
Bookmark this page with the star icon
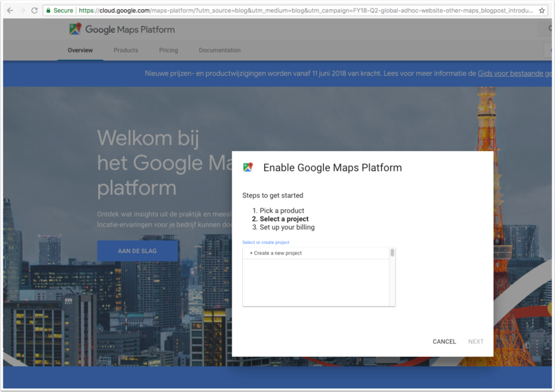tap(541, 10)
